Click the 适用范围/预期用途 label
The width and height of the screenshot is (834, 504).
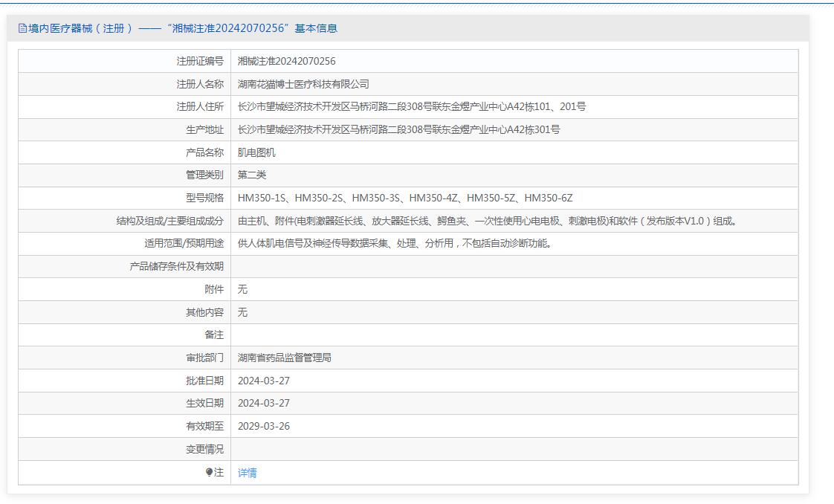184,244
